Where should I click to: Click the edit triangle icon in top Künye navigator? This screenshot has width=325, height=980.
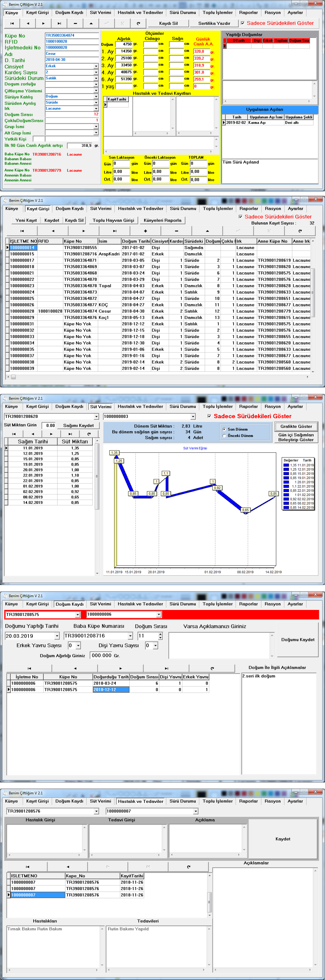point(91,23)
